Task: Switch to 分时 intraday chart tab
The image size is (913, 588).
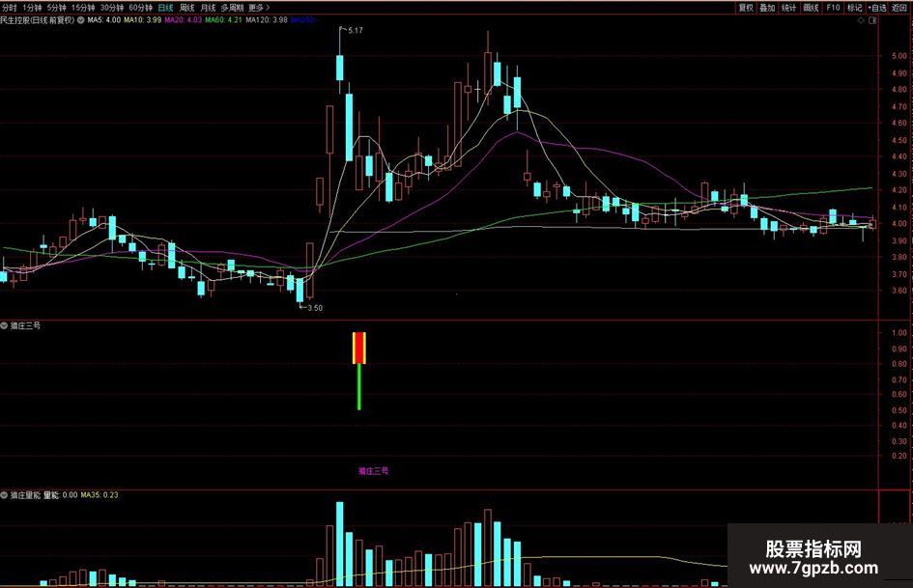Action: (10, 8)
